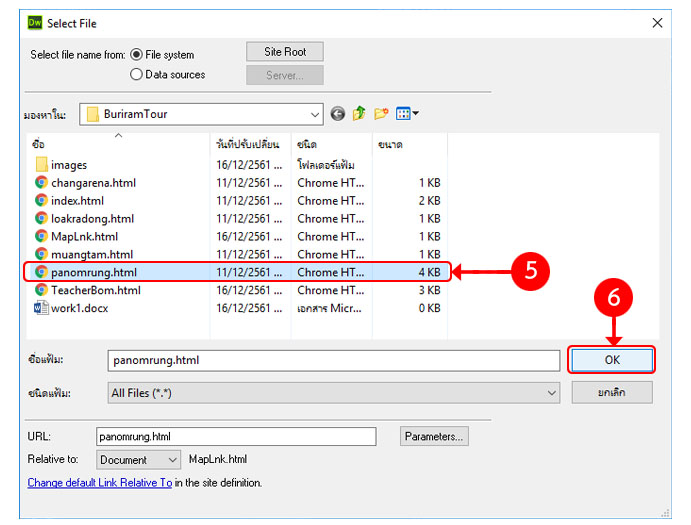Select the Data sources radio button

coord(136,74)
